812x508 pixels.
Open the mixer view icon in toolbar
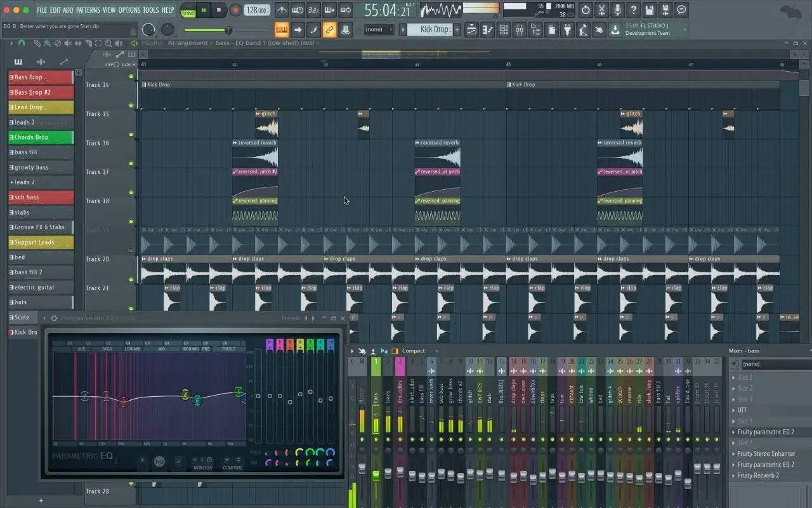[520, 30]
